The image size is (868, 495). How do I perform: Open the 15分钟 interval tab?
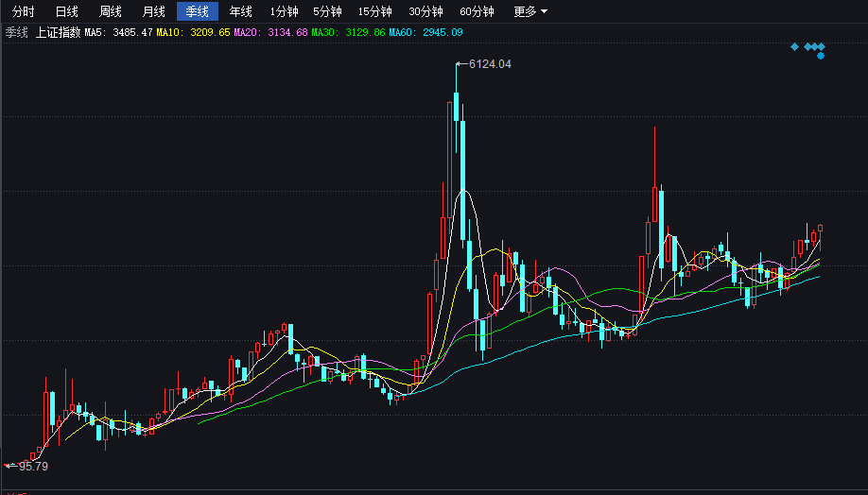(x=374, y=11)
